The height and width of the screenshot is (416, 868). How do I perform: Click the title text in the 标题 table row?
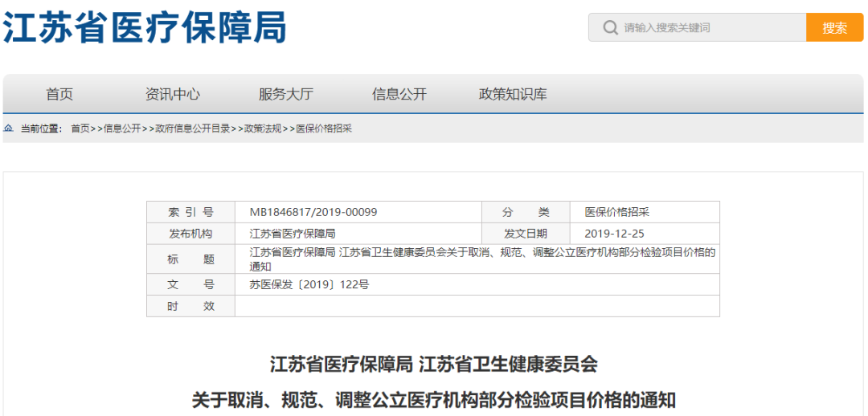tap(483, 259)
